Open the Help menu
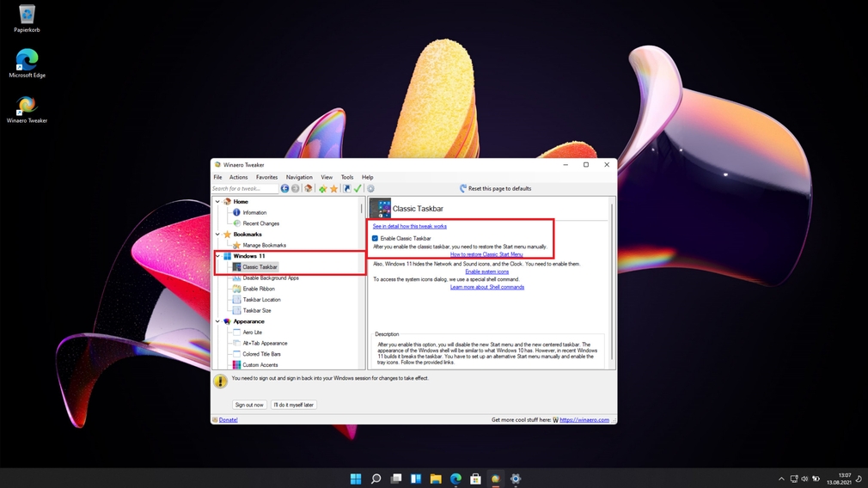Viewport: 868px width, 488px height. click(x=368, y=177)
